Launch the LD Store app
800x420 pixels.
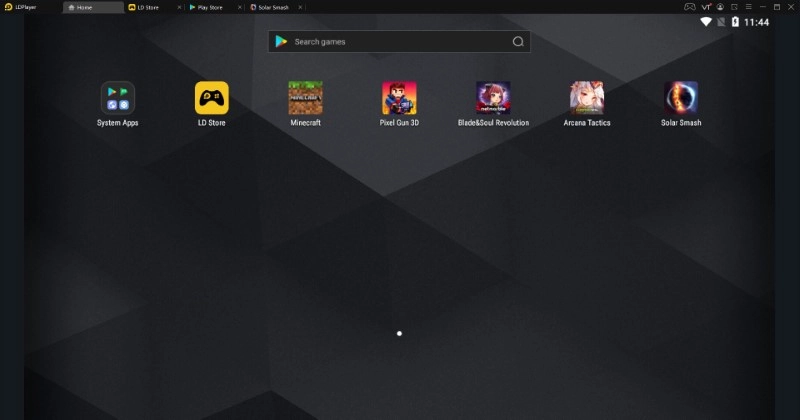(x=212, y=98)
